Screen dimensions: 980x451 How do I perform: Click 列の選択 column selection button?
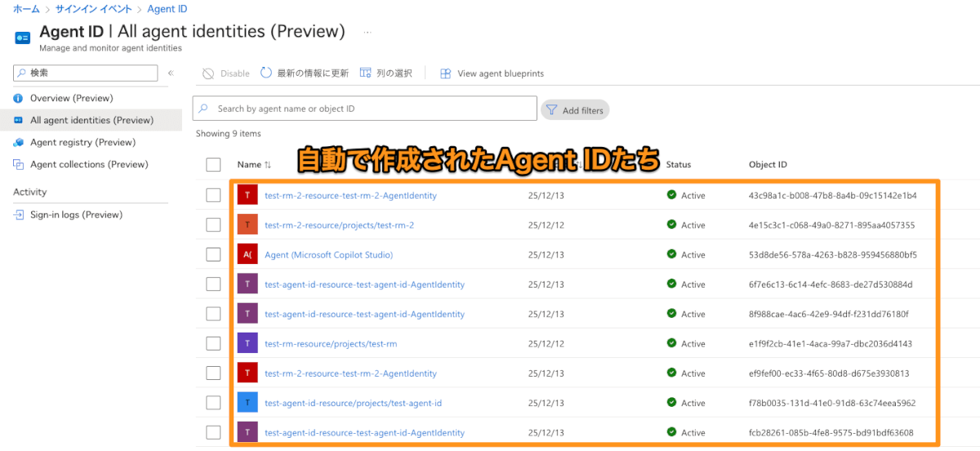coord(386,74)
